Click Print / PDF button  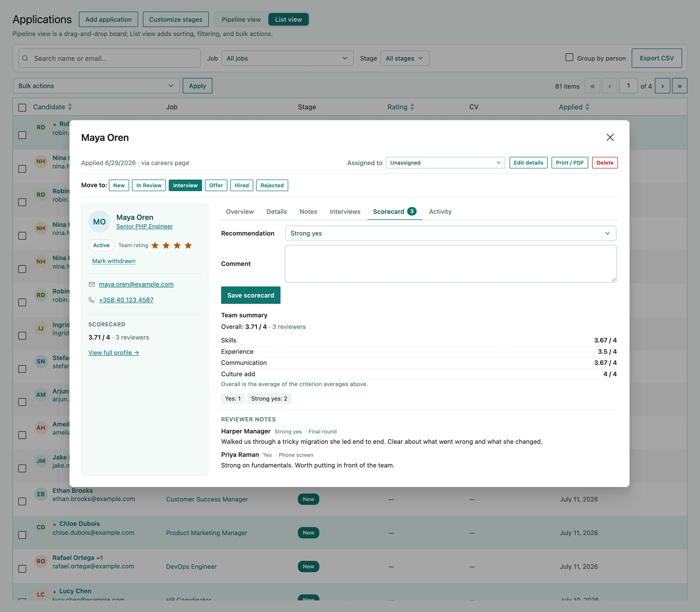569,163
